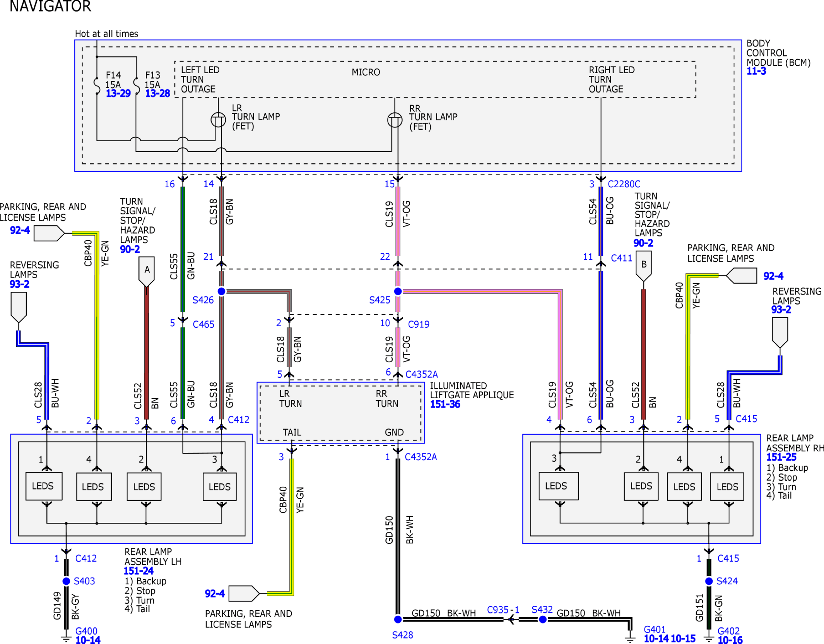This screenshot has height=644, width=824.
Task: Click the ILLUMINATED LIFTGATE APPLIQUE label
Action: point(472,391)
